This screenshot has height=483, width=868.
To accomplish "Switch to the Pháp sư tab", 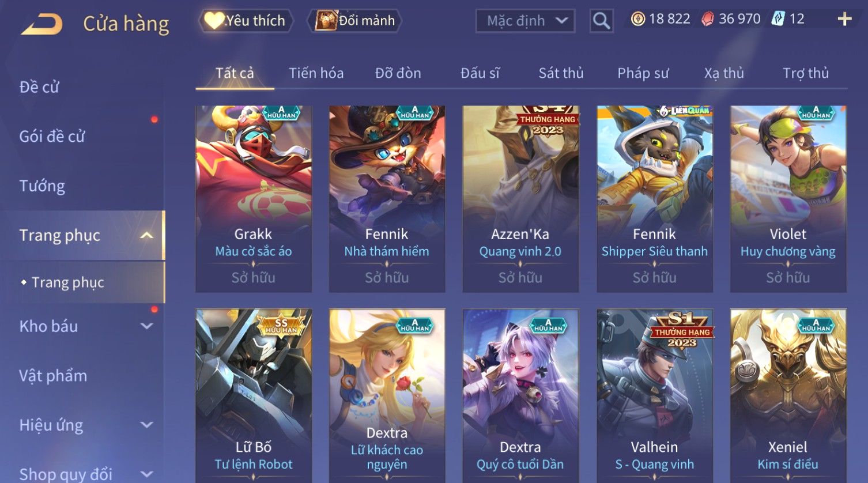I will 643,73.
